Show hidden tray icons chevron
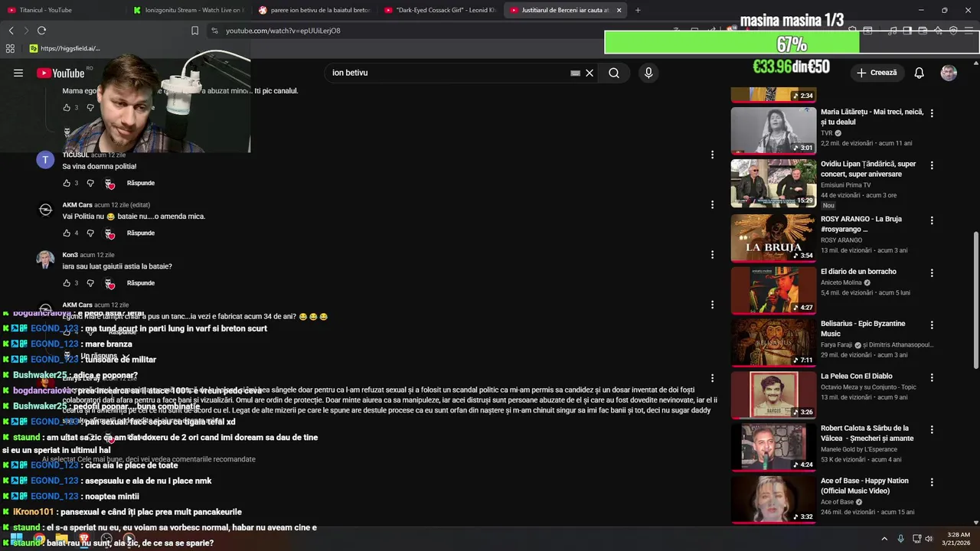Viewport: 980px width, 551px height. (884, 539)
